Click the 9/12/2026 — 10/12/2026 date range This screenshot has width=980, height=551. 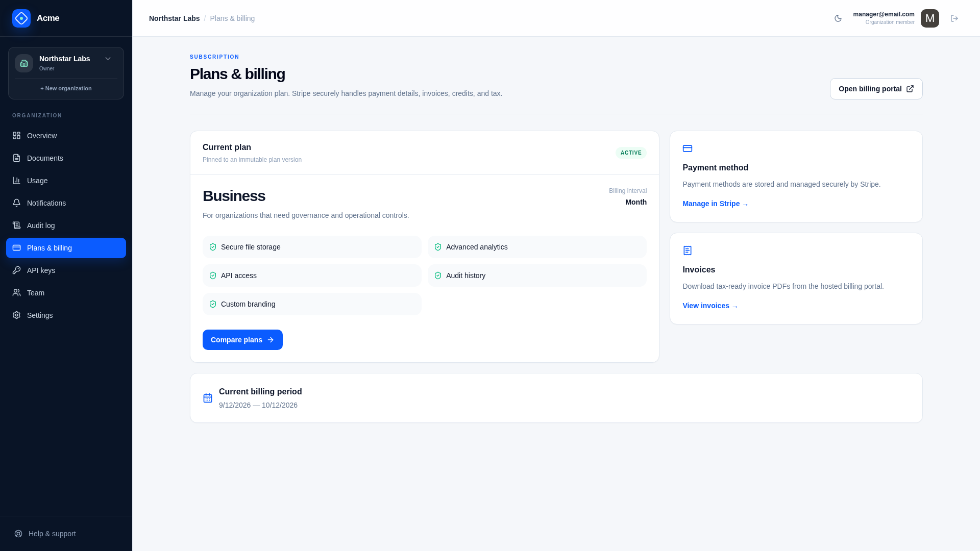(258, 405)
